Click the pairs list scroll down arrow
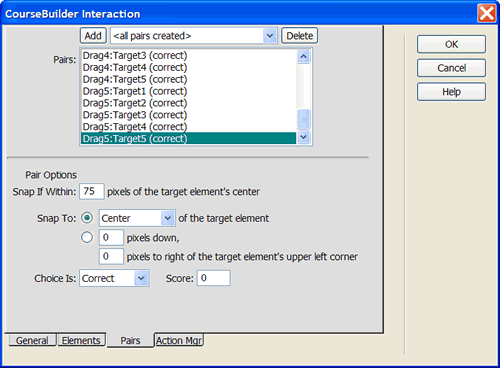 [x=303, y=137]
